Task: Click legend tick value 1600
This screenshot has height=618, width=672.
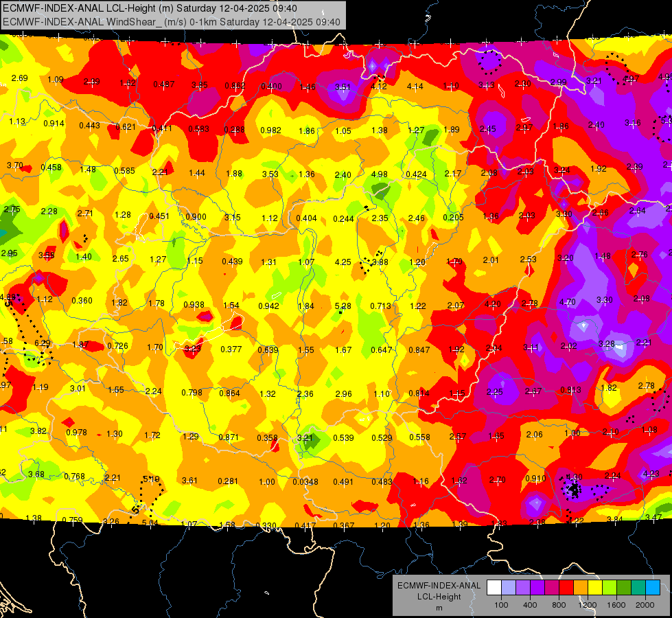Action: 616,605
